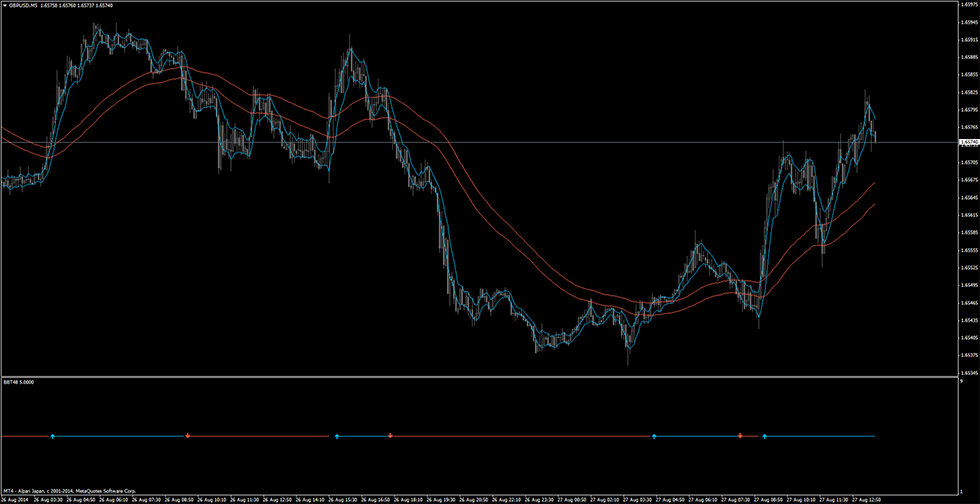The image size is (980, 504).
Task: Click red down arrow near 26 Aug 08:50
Action: (x=188, y=435)
